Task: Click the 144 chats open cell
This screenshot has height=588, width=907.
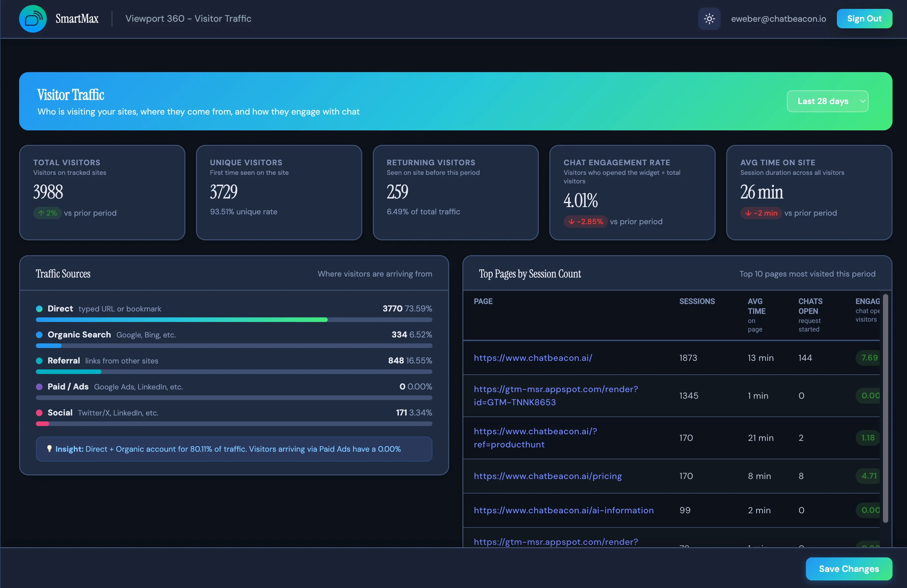Action: (805, 358)
